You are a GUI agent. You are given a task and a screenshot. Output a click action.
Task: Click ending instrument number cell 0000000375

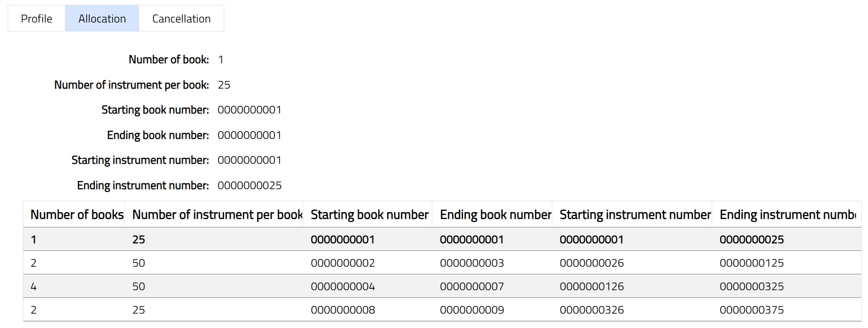(x=751, y=310)
